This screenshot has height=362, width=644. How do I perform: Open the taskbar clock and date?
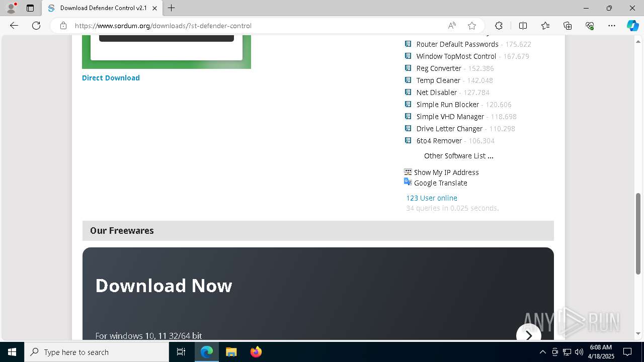pos(601,352)
